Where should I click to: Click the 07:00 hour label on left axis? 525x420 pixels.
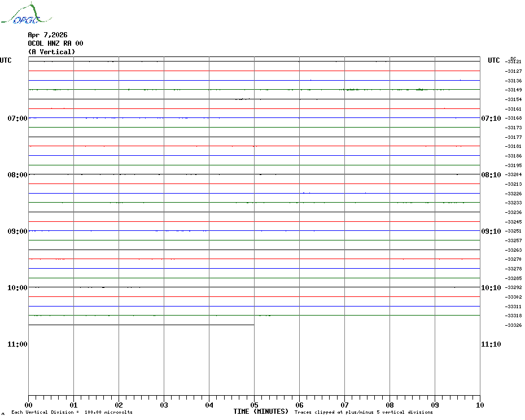tap(17, 119)
